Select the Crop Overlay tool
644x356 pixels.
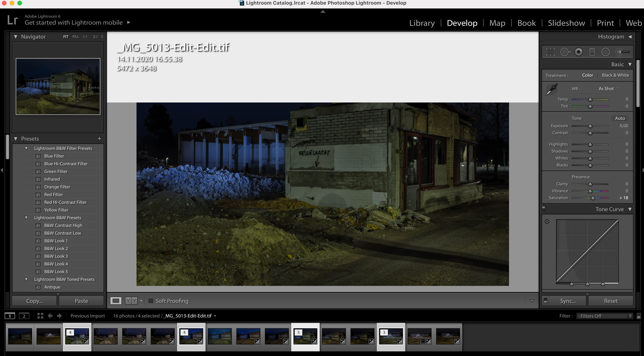pos(550,52)
